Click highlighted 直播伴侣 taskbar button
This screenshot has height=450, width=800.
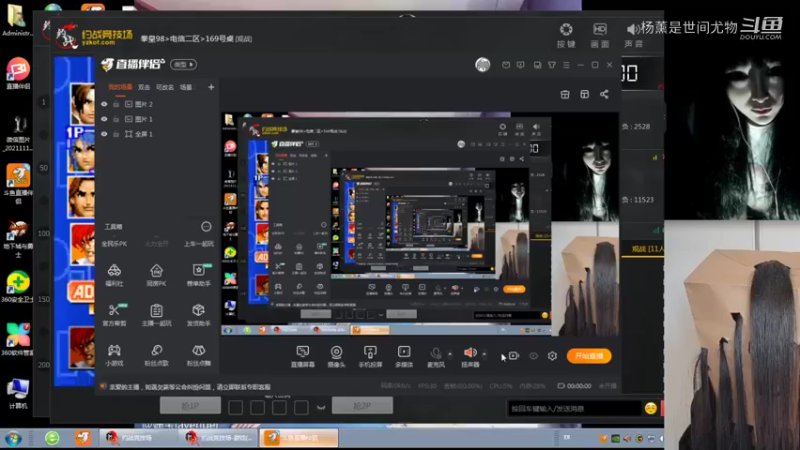coord(299,438)
